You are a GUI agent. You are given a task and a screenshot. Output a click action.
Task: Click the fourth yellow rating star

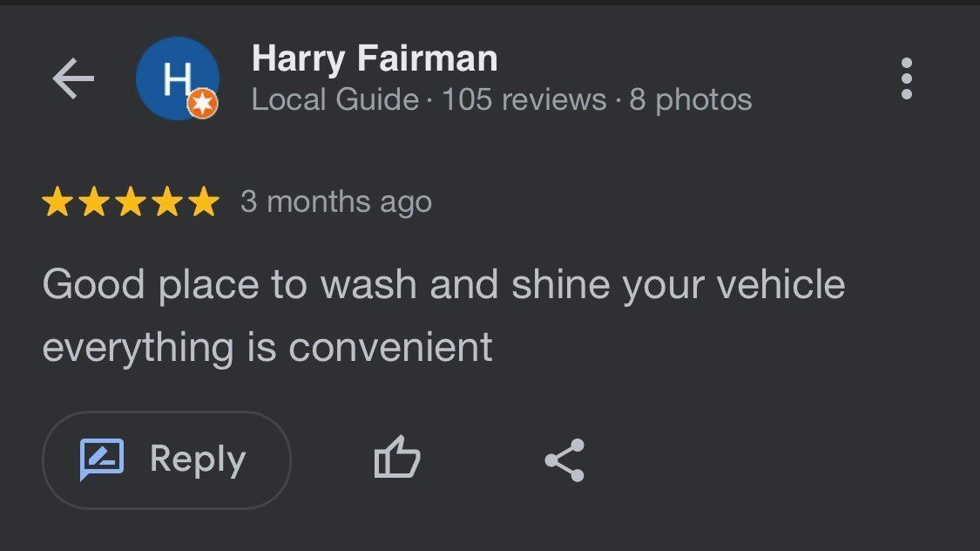click(167, 202)
